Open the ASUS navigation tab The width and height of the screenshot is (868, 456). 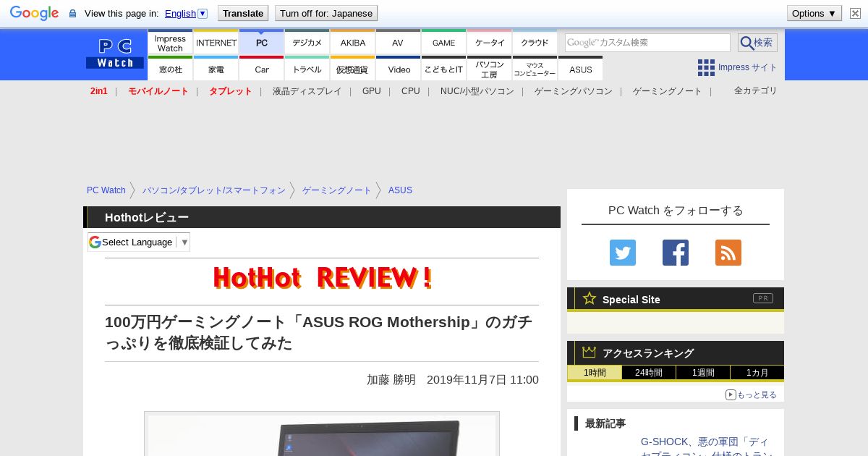tap(581, 69)
